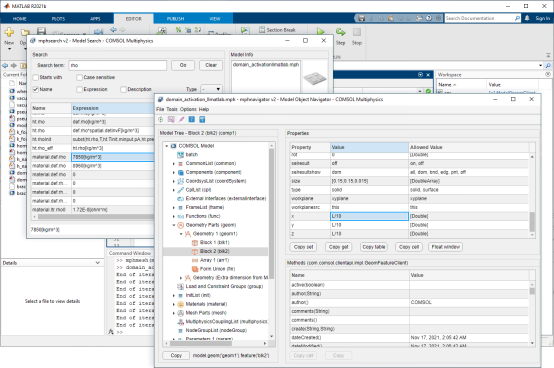
Task: Click the navigate back arrow above Current Folder
Action: 5,66
